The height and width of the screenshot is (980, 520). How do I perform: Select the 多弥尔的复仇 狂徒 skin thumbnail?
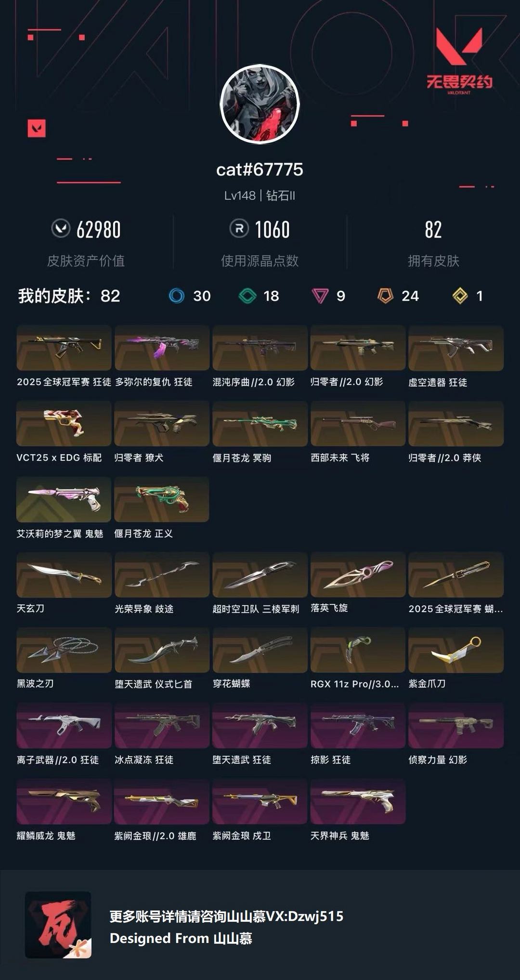(162, 348)
